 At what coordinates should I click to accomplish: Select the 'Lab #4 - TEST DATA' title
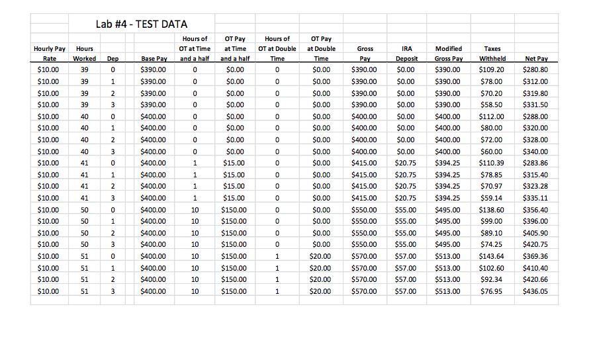(142, 24)
